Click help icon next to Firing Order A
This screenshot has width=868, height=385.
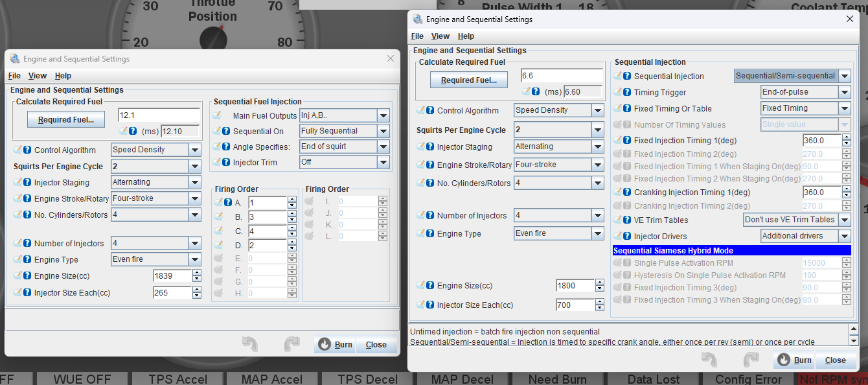pos(227,203)
